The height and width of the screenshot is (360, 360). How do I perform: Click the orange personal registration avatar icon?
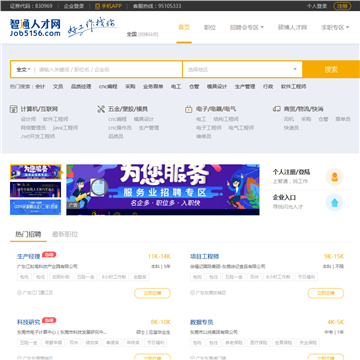(334, 177)
